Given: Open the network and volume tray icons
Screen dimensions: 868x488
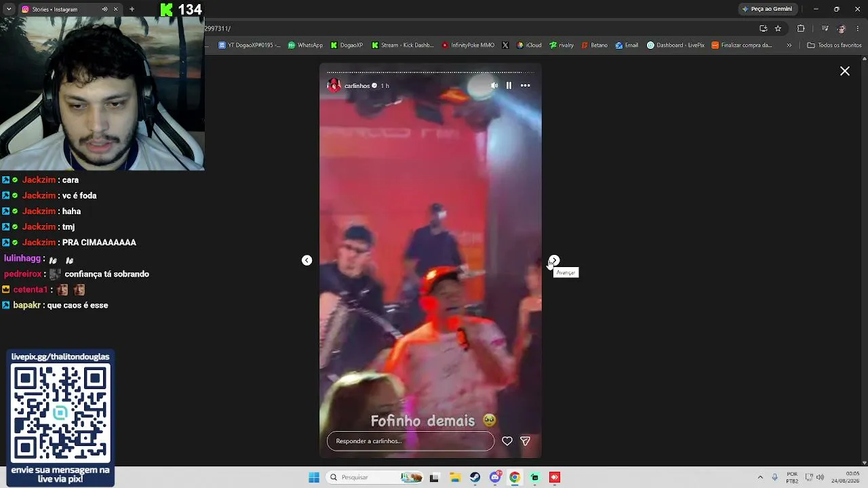Looking at the screenshot, I should click(x=816, y=477).
